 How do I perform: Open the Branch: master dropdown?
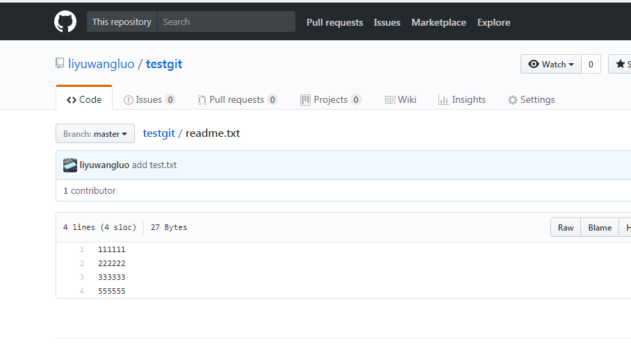point(95,133)
